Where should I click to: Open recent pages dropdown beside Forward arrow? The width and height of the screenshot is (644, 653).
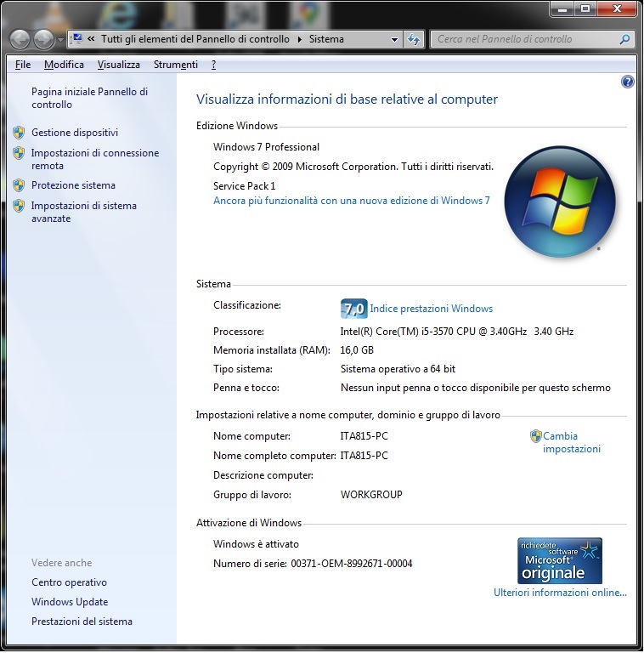[x=60, y=40]
